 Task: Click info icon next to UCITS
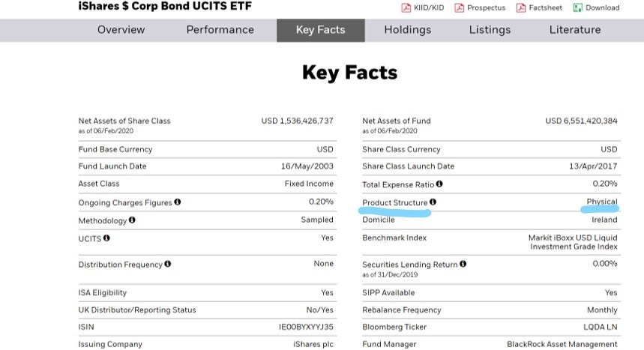point(106,238)
